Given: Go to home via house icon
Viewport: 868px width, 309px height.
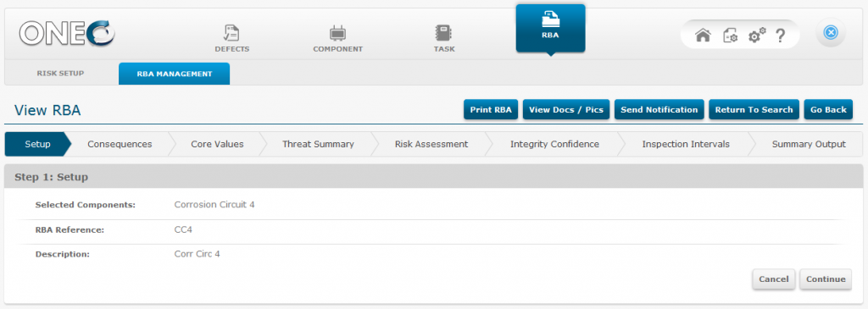Looking at the screenshot, I should [703, 36].
